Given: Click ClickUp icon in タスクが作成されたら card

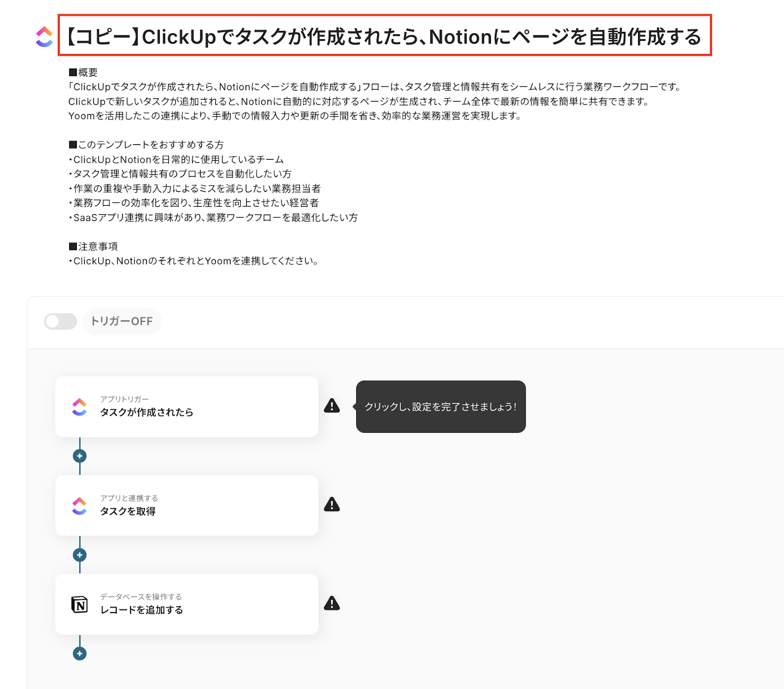Looking at the screenshot, I should coord(79,407).
